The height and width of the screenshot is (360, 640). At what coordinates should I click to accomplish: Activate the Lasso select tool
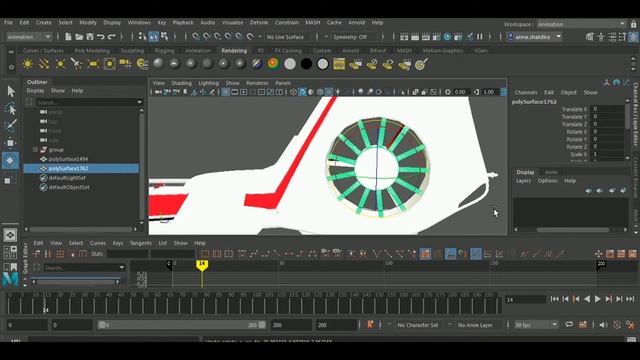[x=11, y=109]
